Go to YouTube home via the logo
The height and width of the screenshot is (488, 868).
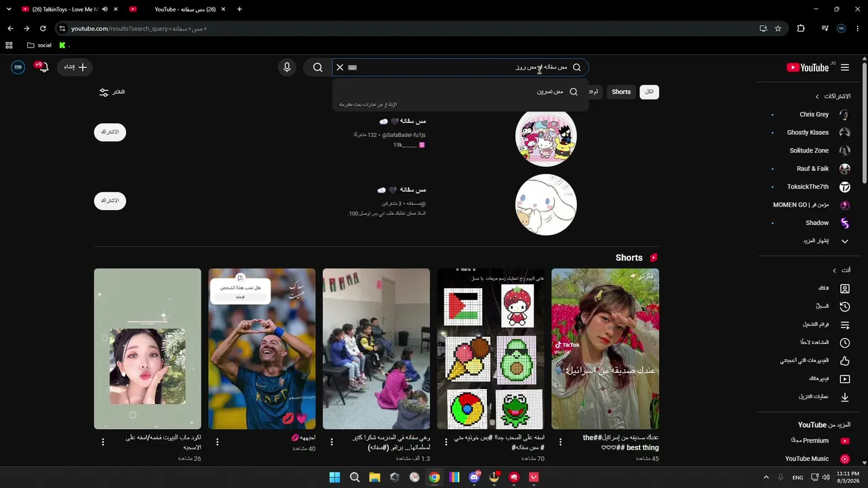click(x=808, y=67)
